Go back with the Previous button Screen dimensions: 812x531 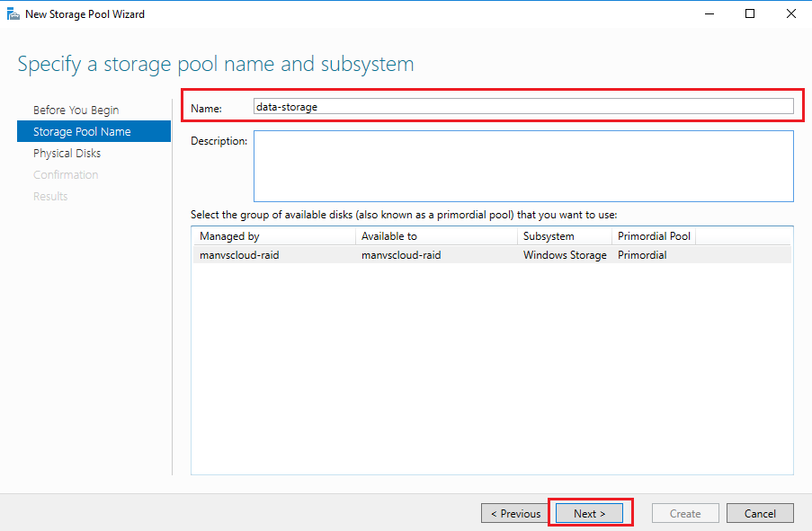pyautogui.click(x=514, y=513)
